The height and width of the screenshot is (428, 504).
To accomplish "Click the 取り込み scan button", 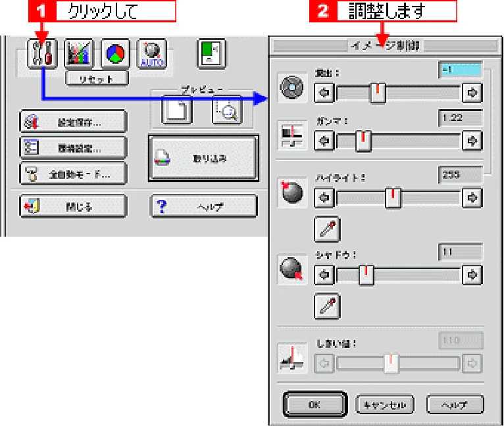I will point(204,158).
